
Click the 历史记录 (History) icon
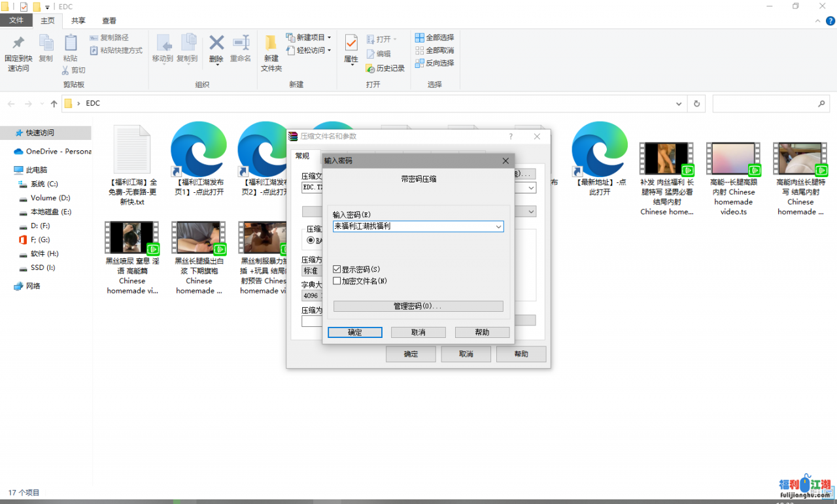(x=383, y=67)
